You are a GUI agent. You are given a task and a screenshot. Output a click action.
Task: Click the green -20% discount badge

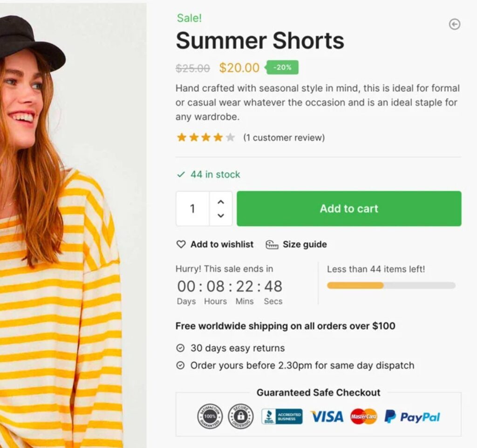[x=282, y=67]
